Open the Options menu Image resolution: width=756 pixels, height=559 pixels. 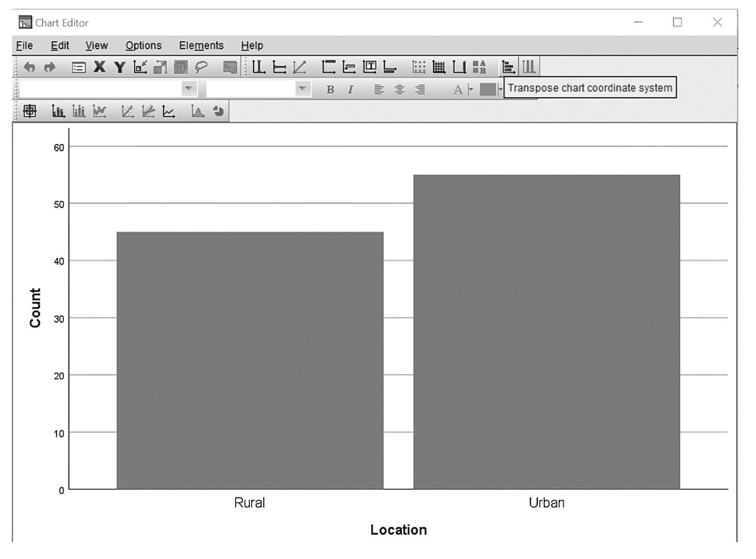(143, 46)
